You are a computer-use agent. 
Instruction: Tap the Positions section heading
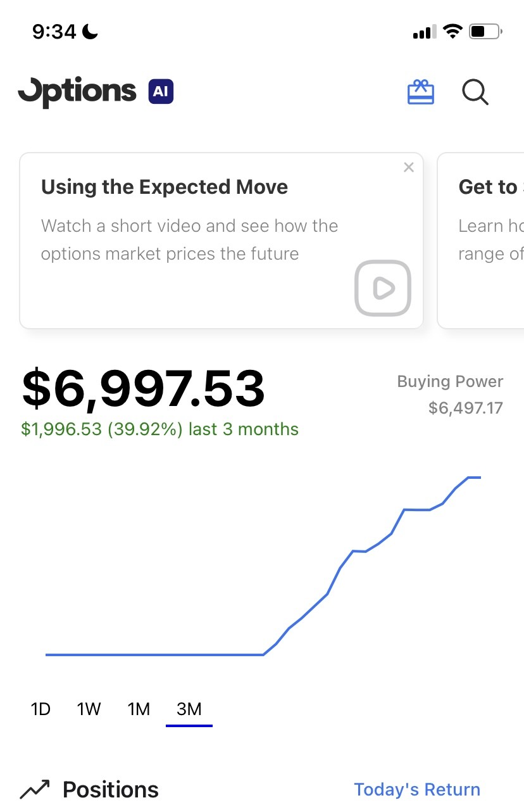point(111,790)
